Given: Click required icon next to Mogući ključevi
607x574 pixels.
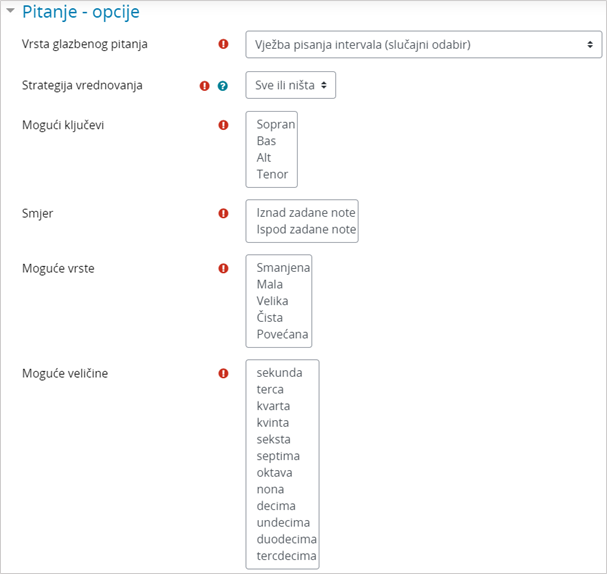Looking at the screenshot, I should click(223, 125).
